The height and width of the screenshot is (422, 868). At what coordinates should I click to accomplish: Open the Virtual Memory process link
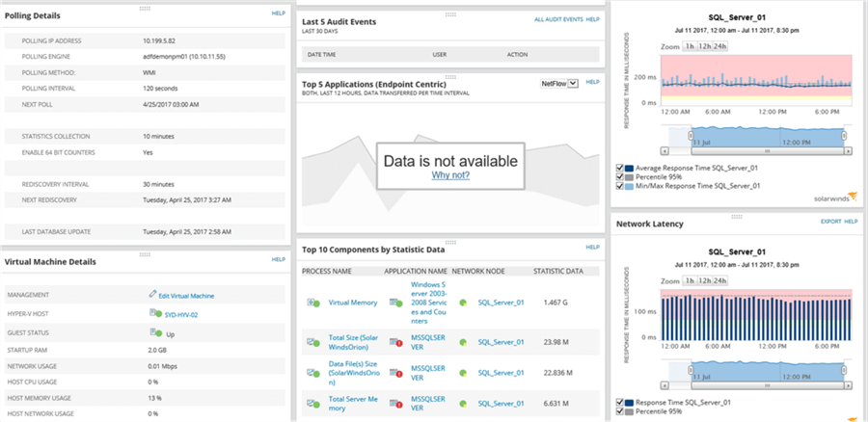pos(353,303)
